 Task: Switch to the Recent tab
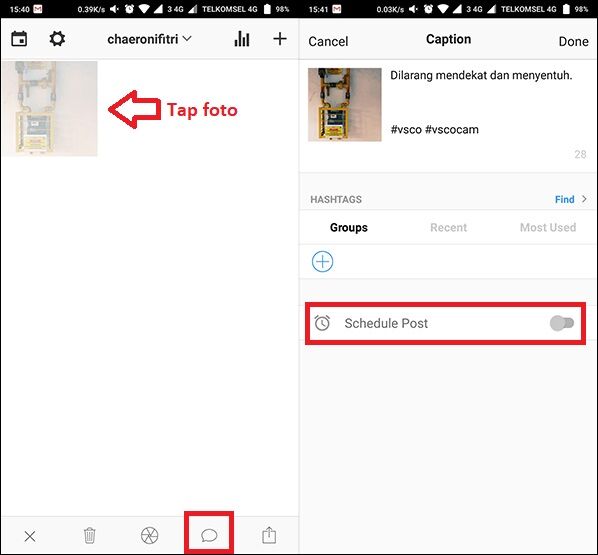click(x=448, y=227)
